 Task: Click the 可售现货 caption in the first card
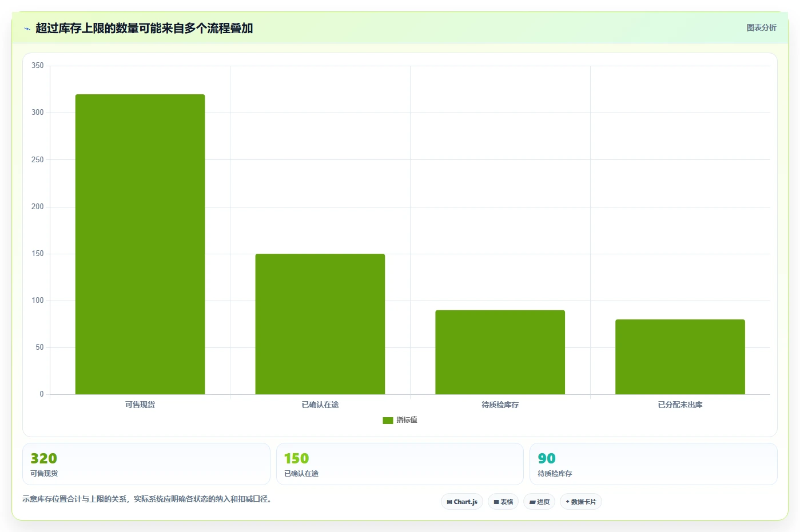click(x=44, y=474)
